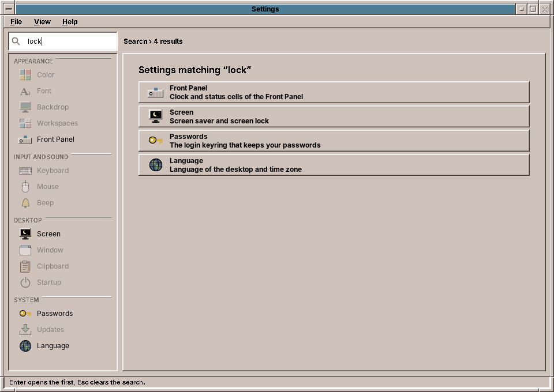Click the Language globe icon in results
Image resolution: width=554 pixels, height=392 pixels.
point(155,165)
